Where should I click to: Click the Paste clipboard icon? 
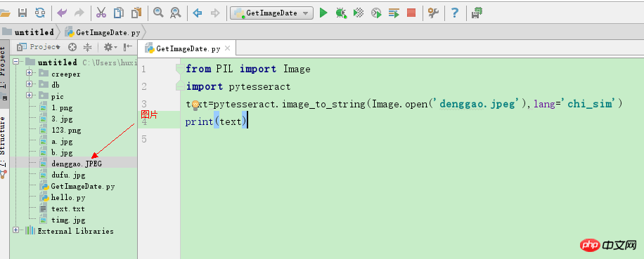[x=136, y=13]
